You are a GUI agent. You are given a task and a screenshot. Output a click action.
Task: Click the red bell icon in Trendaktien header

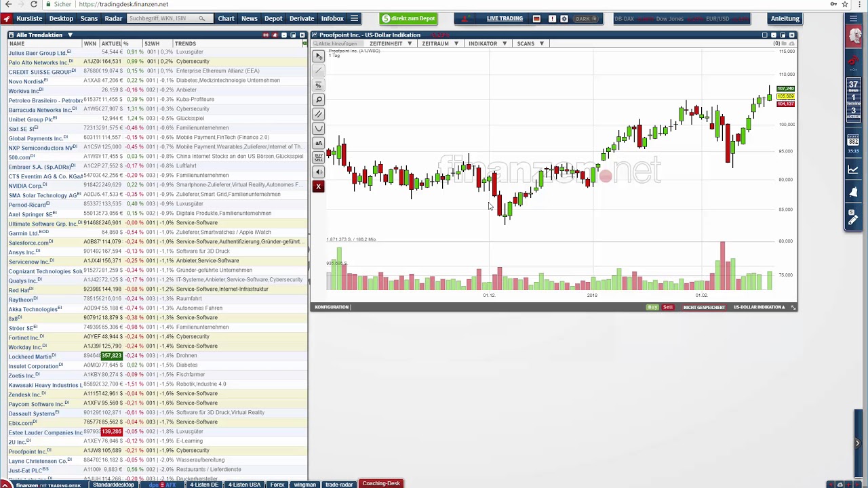tap(275, 35)
